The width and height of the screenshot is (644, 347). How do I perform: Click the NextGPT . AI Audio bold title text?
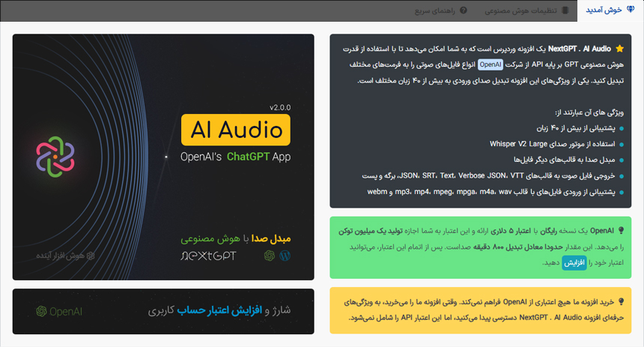pos(580,49)
